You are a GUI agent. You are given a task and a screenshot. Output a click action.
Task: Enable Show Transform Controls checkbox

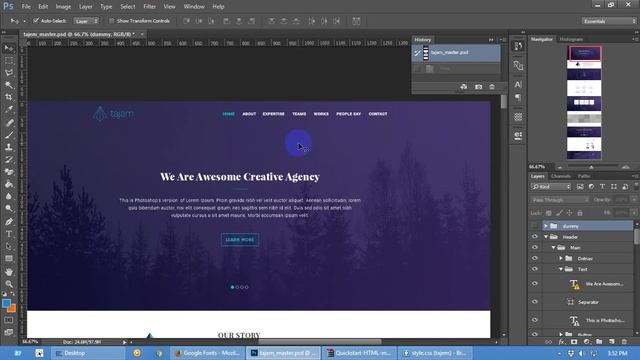111,21
